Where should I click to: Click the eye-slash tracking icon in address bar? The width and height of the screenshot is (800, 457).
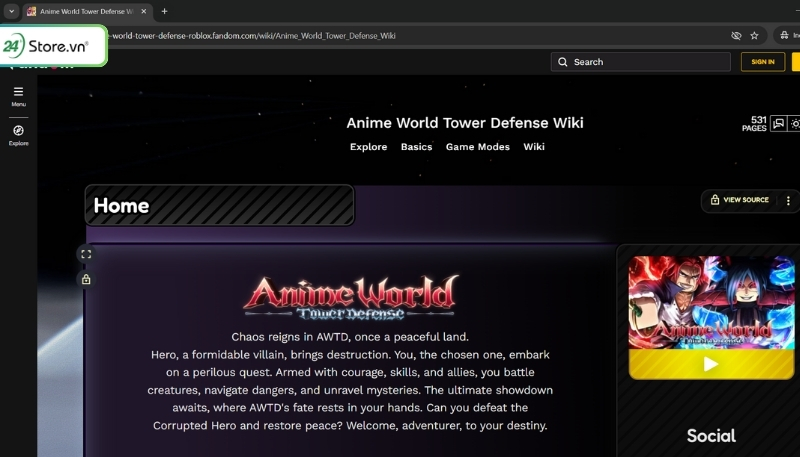point(736,36)
